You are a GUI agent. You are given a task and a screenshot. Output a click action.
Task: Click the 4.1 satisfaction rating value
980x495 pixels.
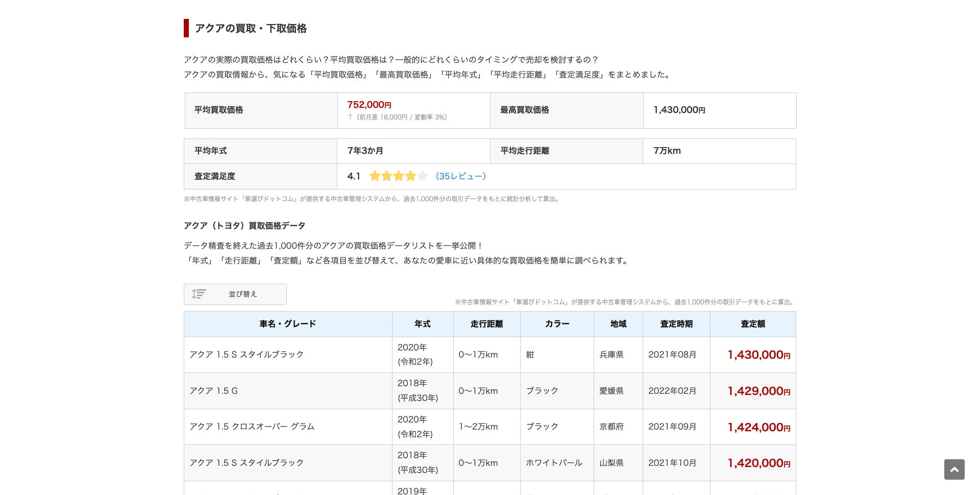click(354, 176)
